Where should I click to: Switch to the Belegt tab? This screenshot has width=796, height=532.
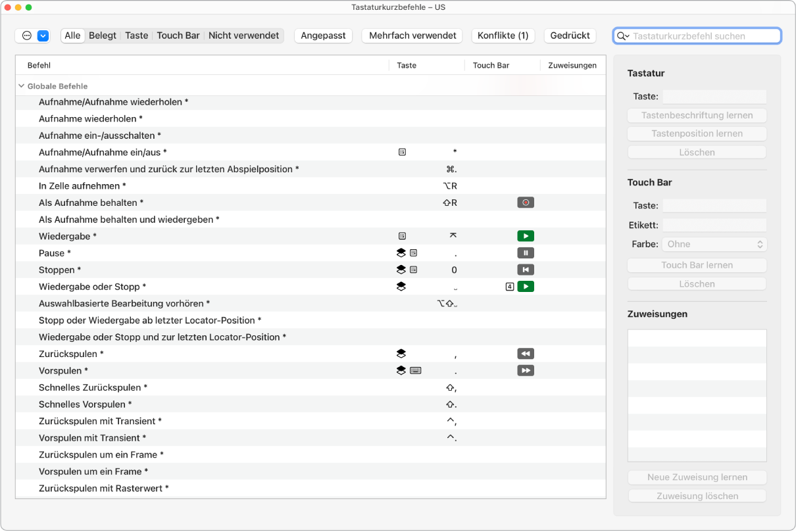[x=103, y=36]
